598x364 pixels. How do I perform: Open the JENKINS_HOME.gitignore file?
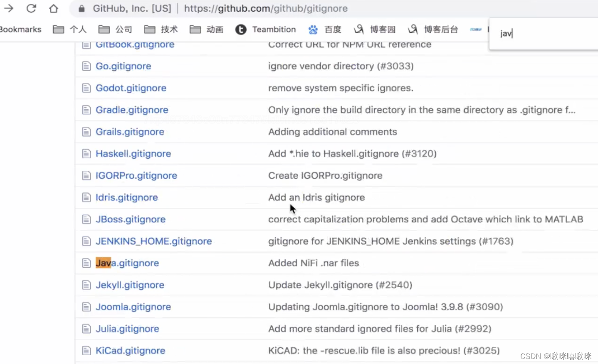coord(154,241)
